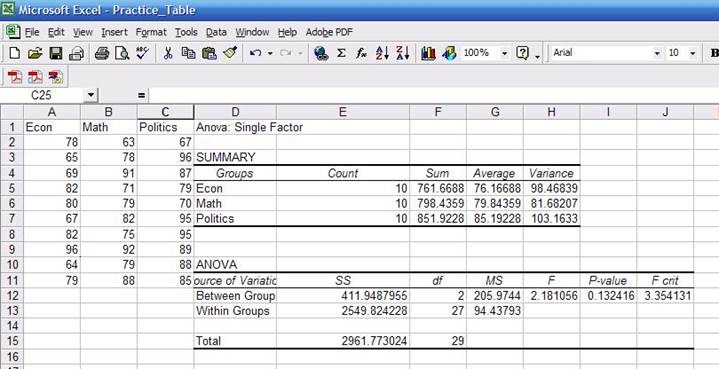Open the Zoom 100% dropdown
Image resolution: width=719 pixels, height=369 pixels.
(x=505, y=53)
